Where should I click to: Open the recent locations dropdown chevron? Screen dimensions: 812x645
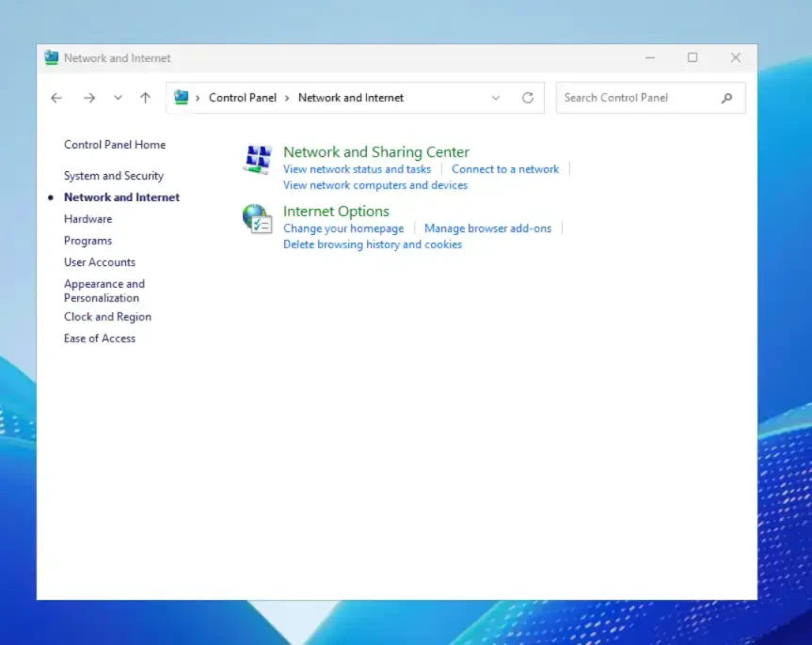[x=118, y=98]
